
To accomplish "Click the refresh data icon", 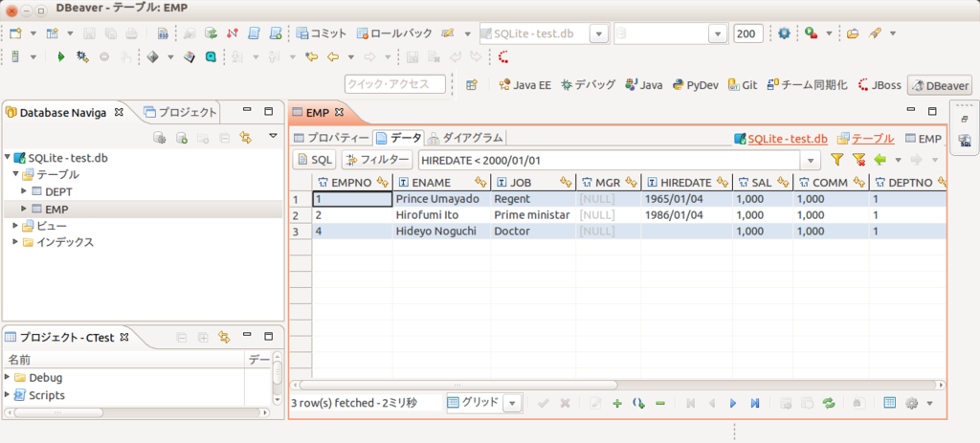I will [x=829, y=403].
